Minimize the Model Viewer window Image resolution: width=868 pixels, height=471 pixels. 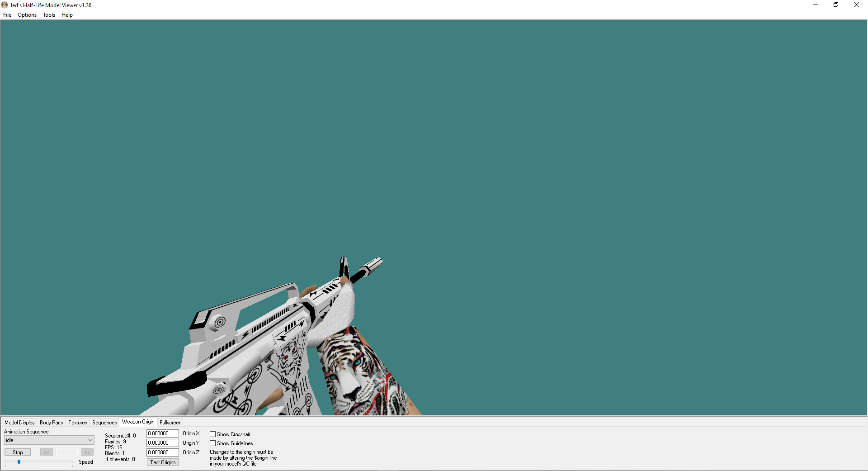(816, 5)
